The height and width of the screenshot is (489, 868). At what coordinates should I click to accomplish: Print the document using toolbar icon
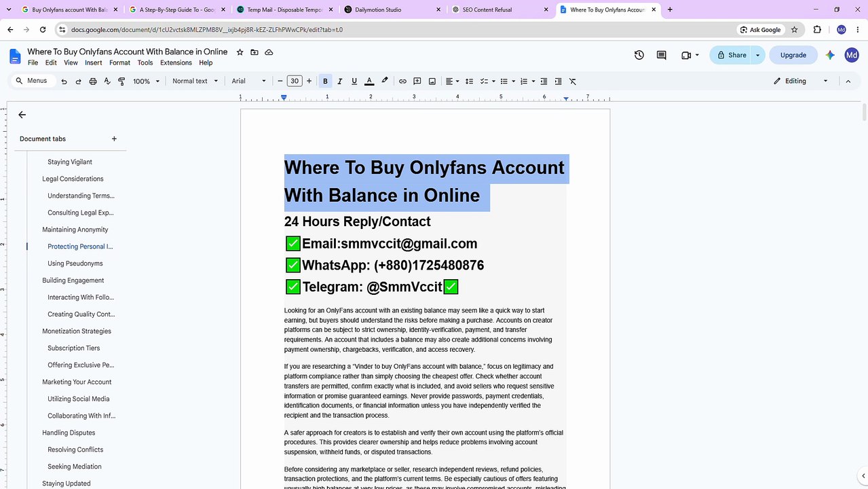pyautogui.click(x=93, y=81)
